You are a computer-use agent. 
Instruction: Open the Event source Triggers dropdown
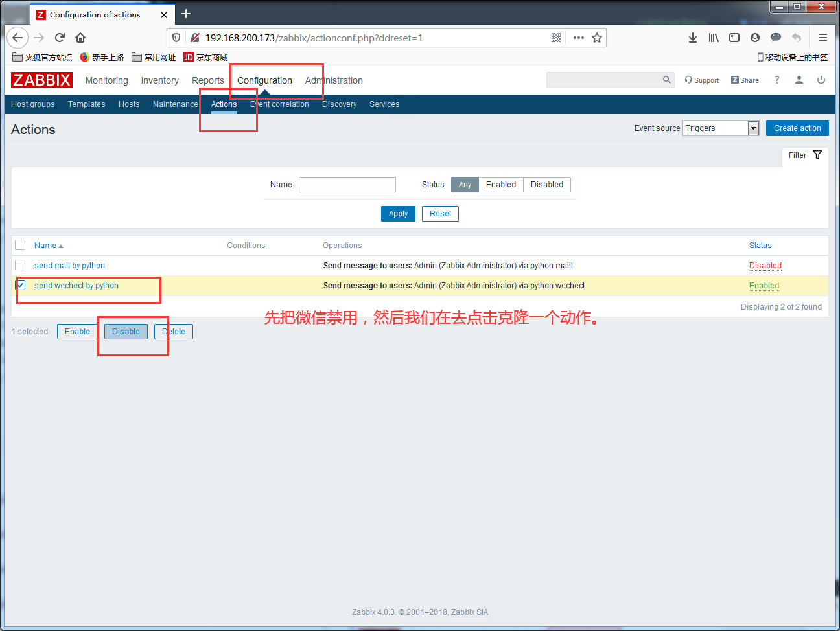coord(721,128)
